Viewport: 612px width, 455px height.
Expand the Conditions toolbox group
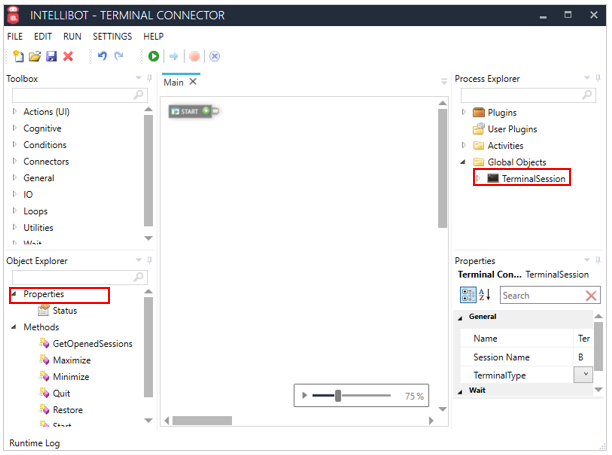click(15, 145)
